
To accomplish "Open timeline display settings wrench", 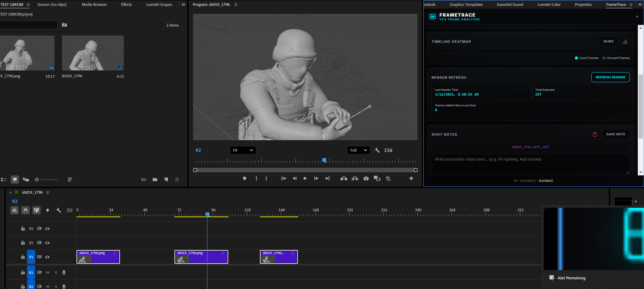I will click(x=59, y=210).
